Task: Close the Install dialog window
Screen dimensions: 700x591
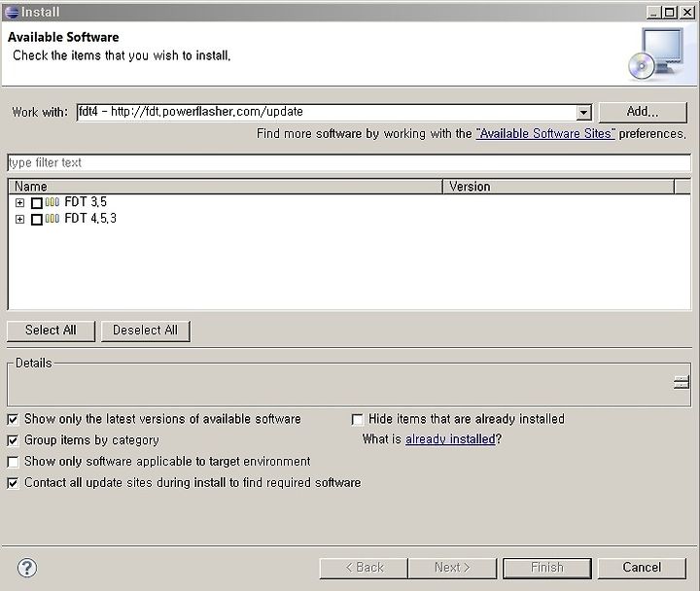Action: coord(687,13)
